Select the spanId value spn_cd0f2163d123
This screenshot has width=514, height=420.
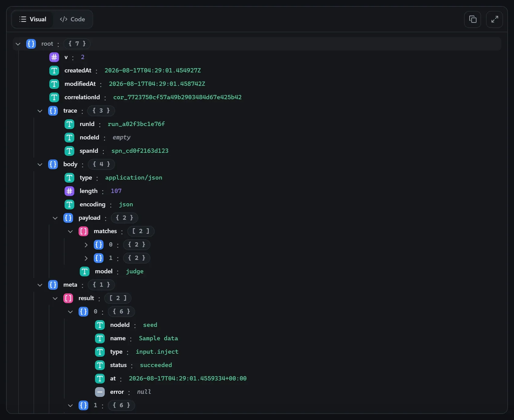coord(140,151)
